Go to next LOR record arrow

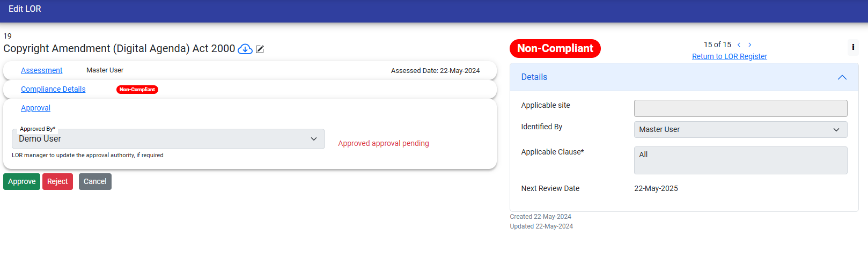(750, 45)
